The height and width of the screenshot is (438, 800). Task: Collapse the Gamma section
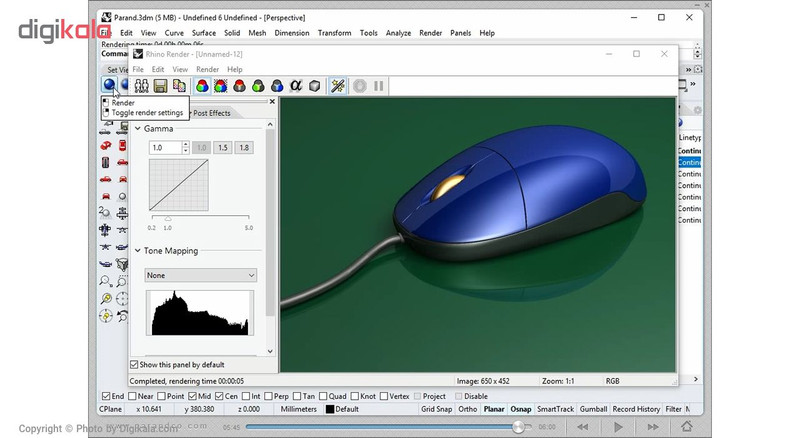click(x=137, y=129)
